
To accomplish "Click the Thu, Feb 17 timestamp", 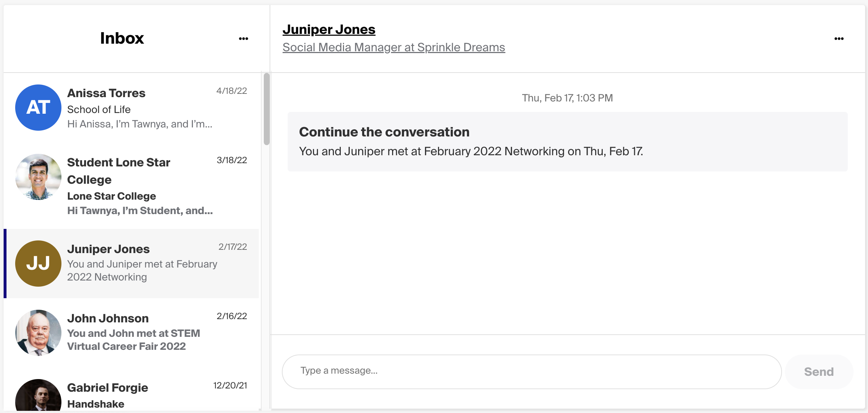I will click(567, 97).
